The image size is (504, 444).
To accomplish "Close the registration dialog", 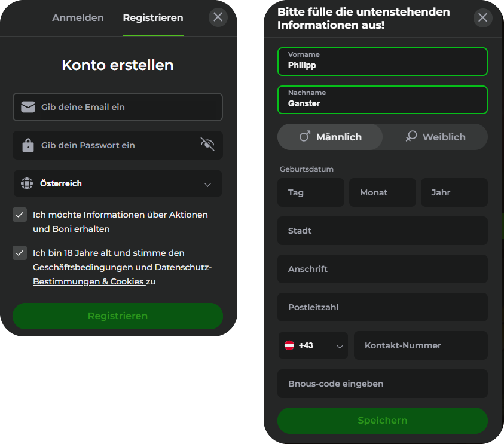I will click(x=218, y=17).
